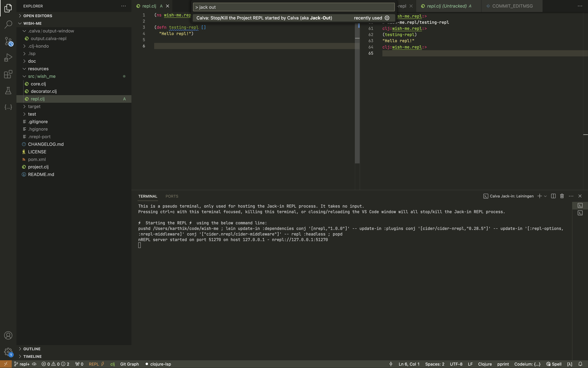Open project.clj in the explorer
This screenshot has height=368, width=588.
click(74, 167)
